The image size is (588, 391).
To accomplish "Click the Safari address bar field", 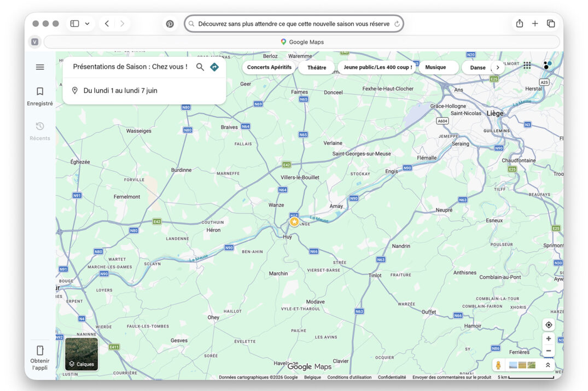I will click(x=294, y=24).
